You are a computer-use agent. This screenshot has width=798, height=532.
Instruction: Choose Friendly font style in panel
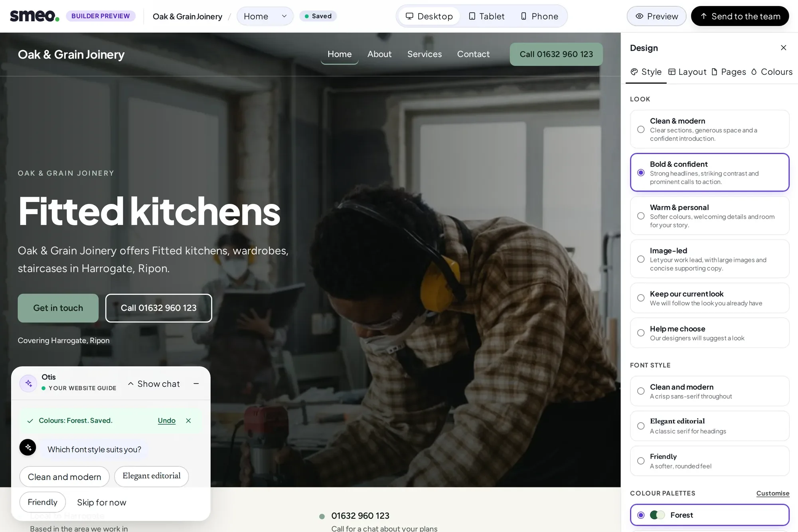709,461
